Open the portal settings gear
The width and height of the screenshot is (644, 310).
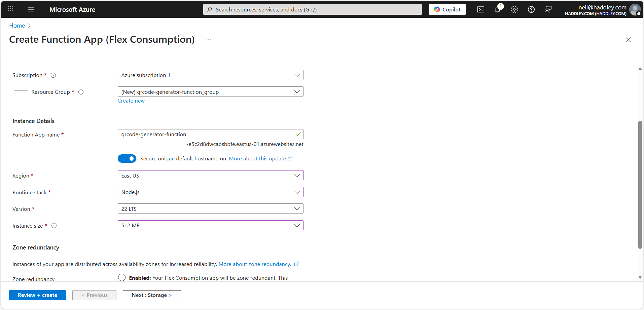tap(514, 9)
